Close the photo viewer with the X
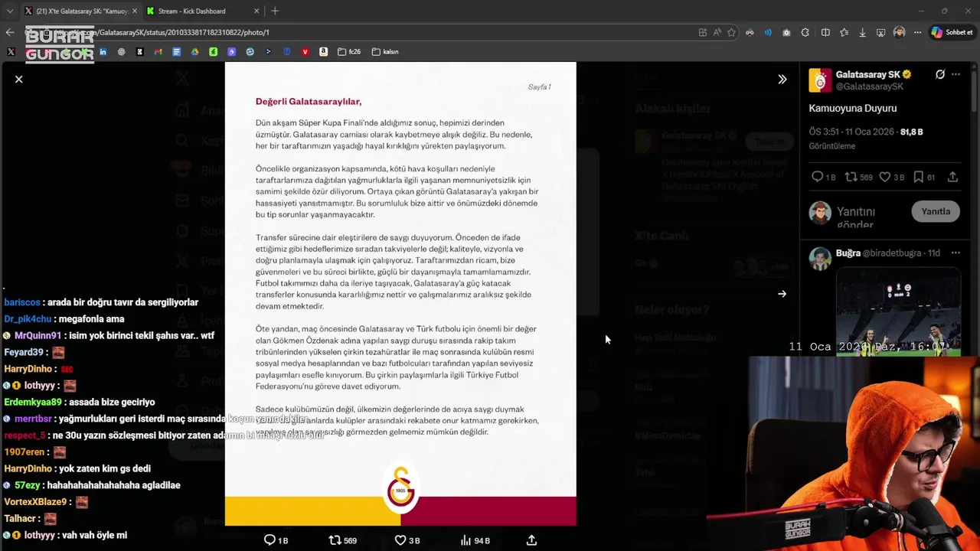The width and height of the screenshot is (980, 551). coord(19,80)
